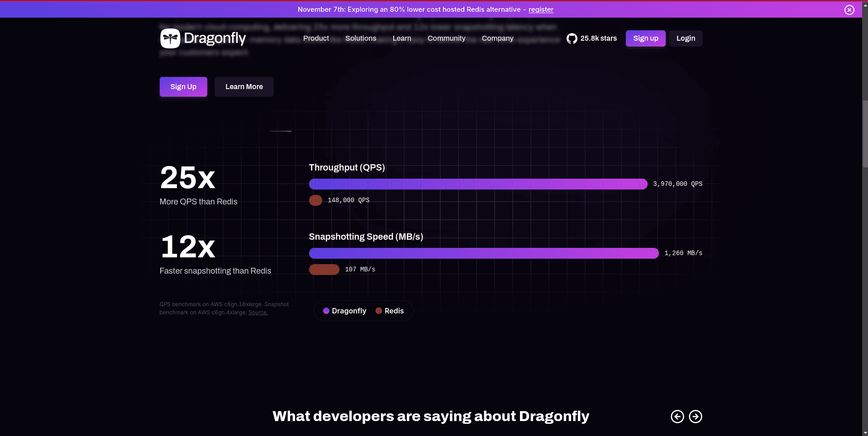Viewport: 868px width, 436px height.
Task: Click the Redis snapshotting speed bar
Action: (324, 270)
